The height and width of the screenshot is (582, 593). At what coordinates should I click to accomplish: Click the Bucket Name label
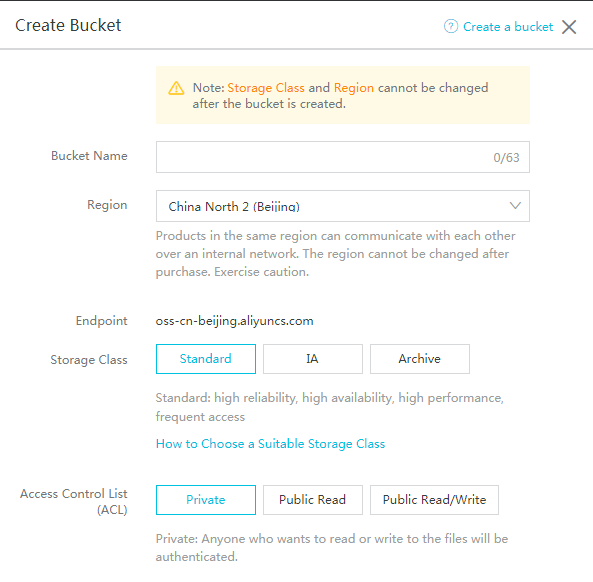click(89, 156)
